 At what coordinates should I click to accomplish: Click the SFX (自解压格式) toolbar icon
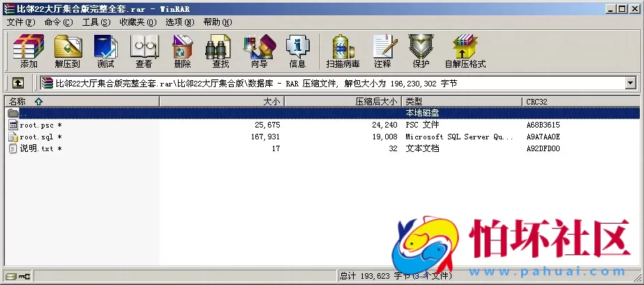tap(465, 51)
